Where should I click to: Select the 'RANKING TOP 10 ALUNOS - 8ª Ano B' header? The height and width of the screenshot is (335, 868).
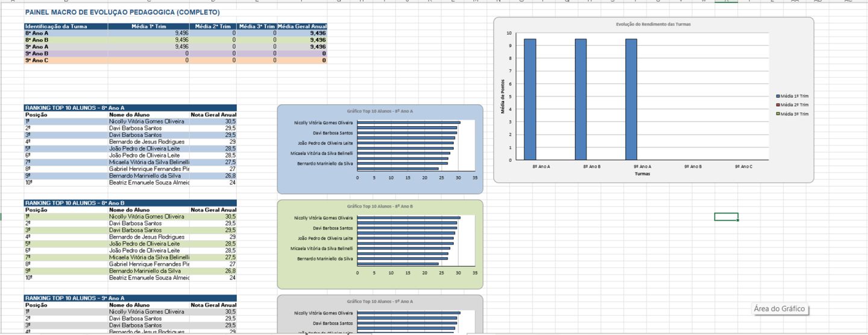click(x=130, y=203)
